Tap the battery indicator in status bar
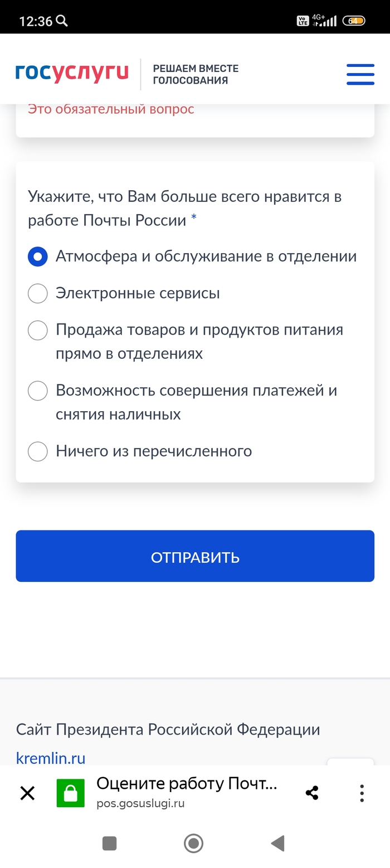390x868 pixels. 354,21
